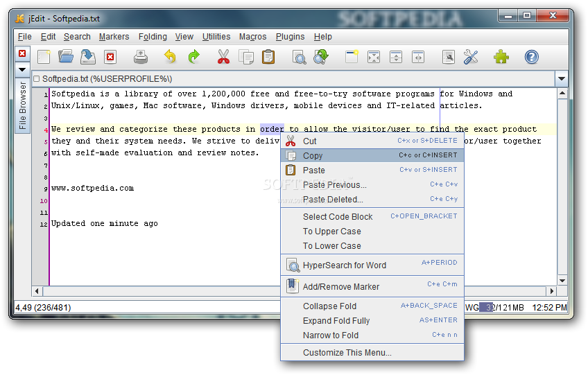
Task: Choose Paste Previous... in context menu
Action: 372,185
